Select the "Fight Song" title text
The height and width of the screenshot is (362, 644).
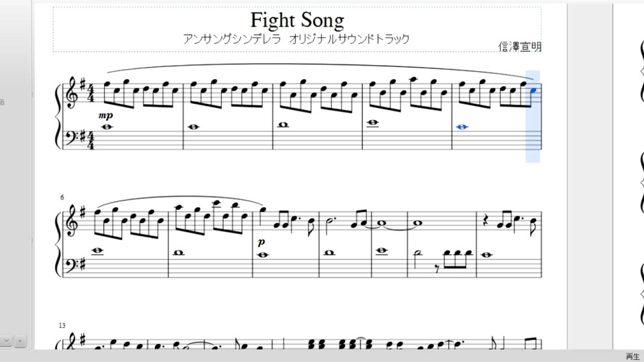pyautogui.click(x=297, y=19)
